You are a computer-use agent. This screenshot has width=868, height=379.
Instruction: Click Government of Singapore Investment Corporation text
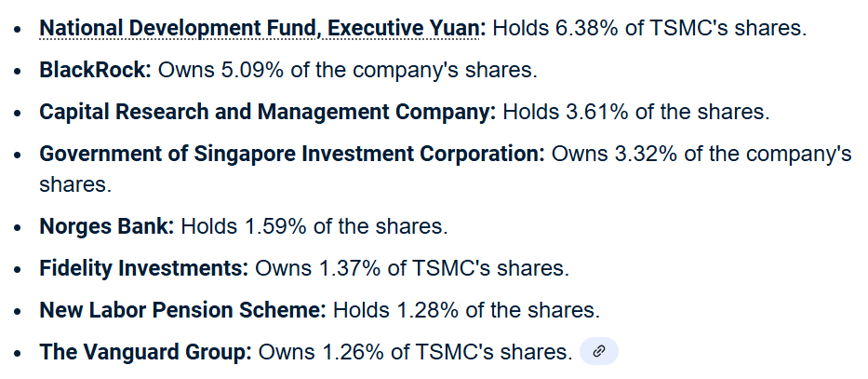click(x=291, y=154)
